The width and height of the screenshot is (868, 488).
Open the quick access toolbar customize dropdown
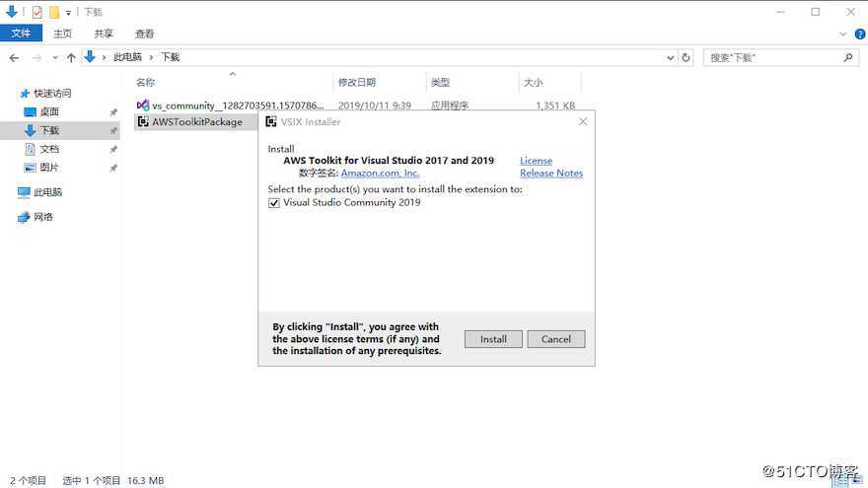[x=68, y=12]
